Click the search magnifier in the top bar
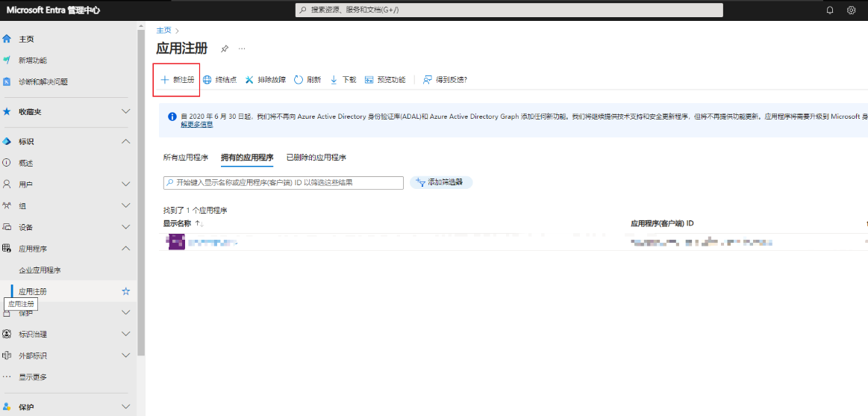Screen dimensions: 868x416 click(303, 10)
